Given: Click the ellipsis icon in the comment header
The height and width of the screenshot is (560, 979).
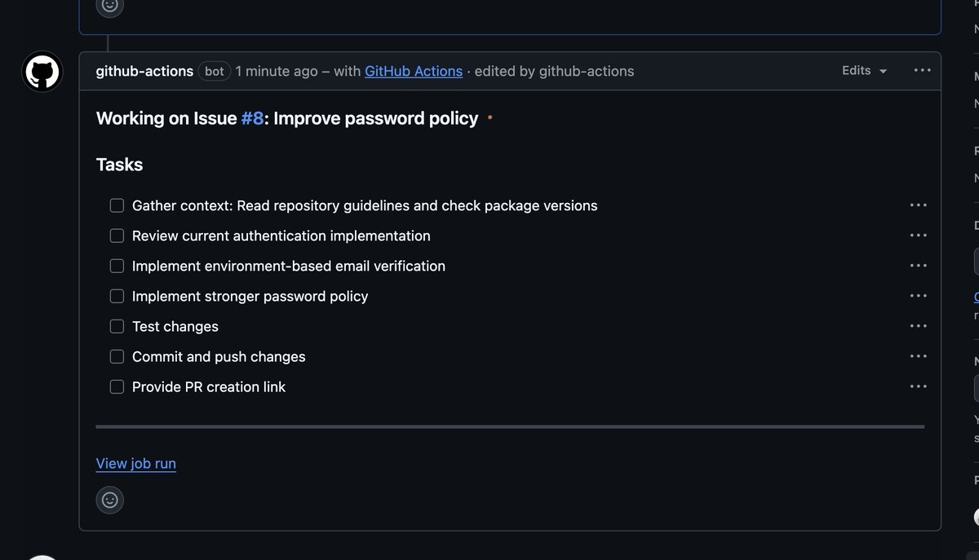Looking at the screenshot, I should click(x=922, y=70).
